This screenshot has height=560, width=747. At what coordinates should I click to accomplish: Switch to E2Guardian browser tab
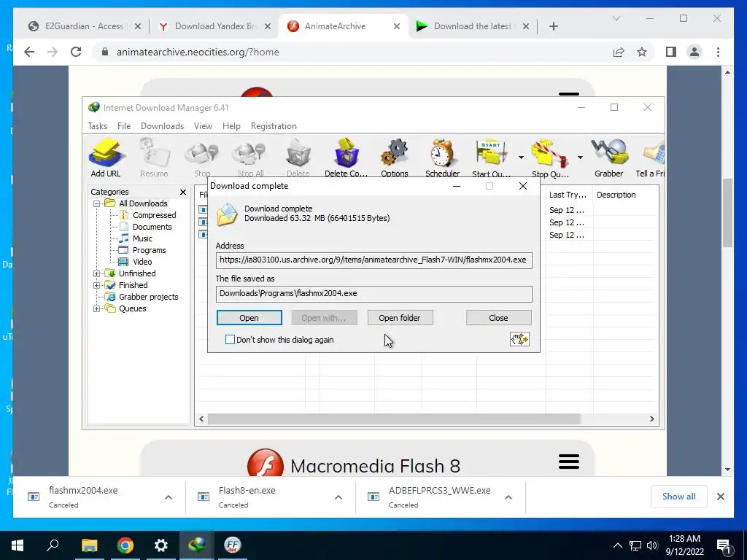(85, 26)
